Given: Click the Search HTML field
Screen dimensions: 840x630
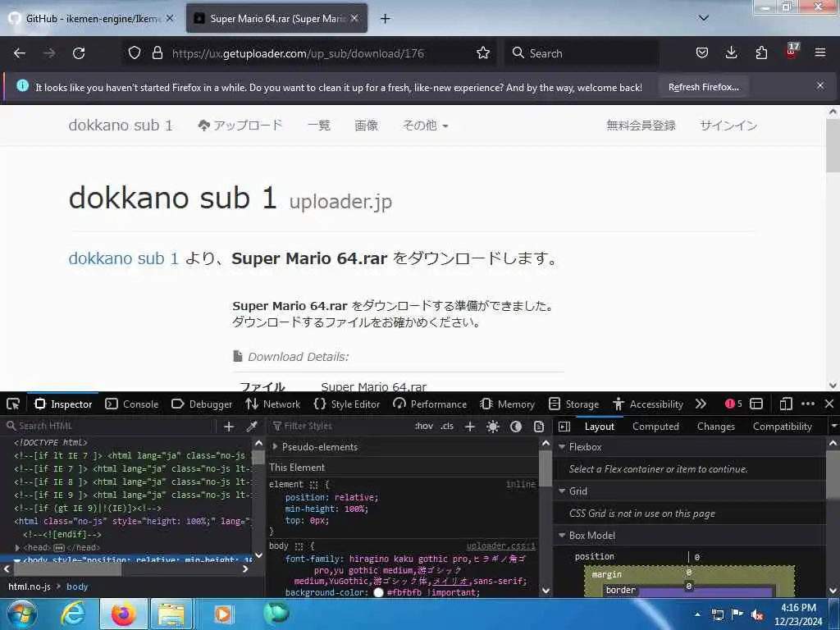Looking at the screenshot, I should 110,426.
